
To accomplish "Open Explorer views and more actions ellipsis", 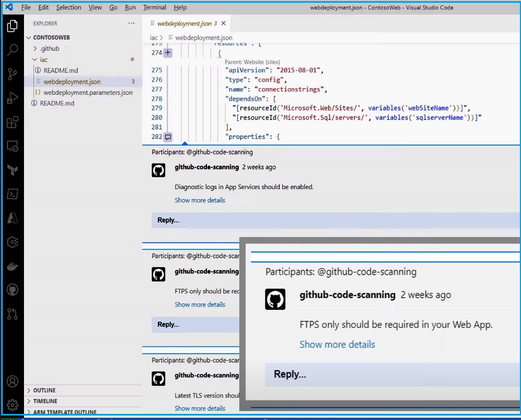I will (132, 23).
